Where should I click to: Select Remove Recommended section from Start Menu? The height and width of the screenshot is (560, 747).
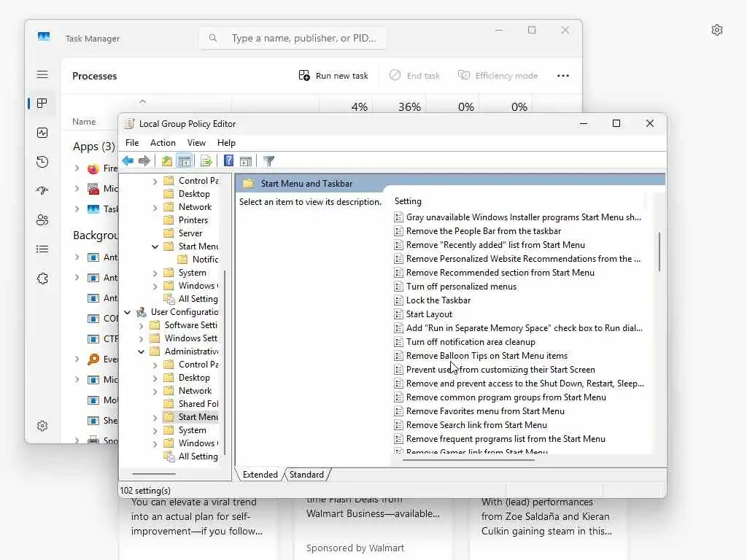[x=500, y=273]
